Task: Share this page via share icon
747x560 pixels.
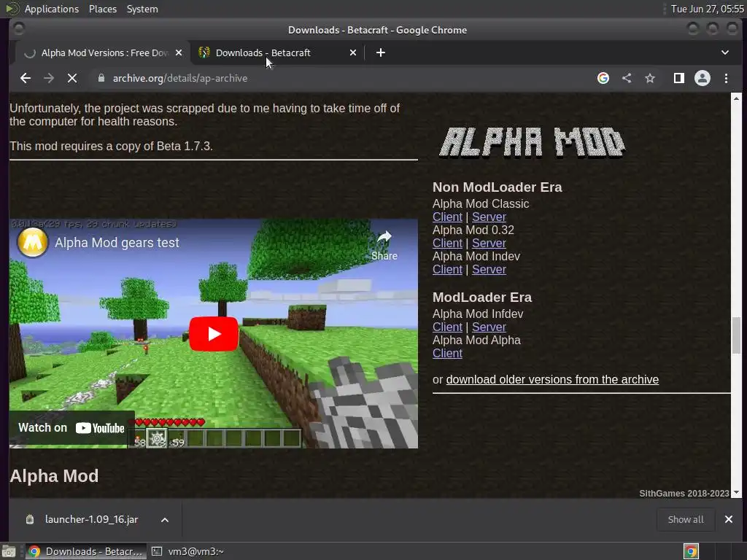Action: pos(627,78)
